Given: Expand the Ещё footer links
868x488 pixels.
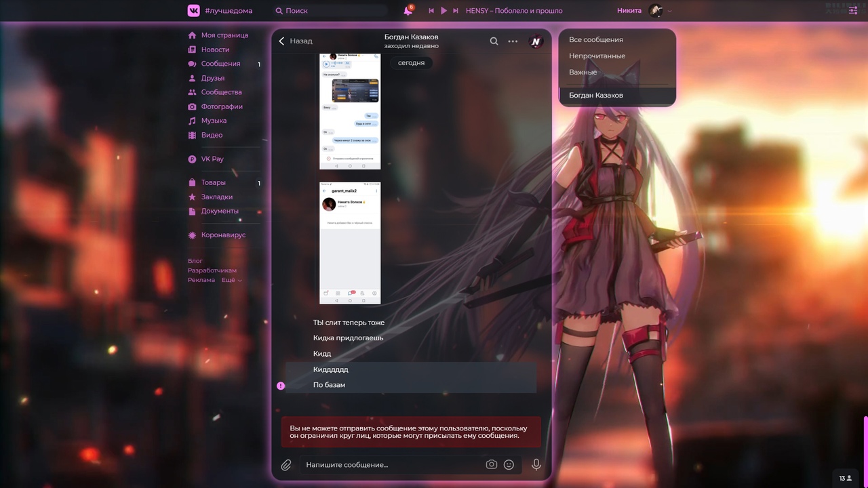Looking at the screenshot, I should [x=231, y=280].
